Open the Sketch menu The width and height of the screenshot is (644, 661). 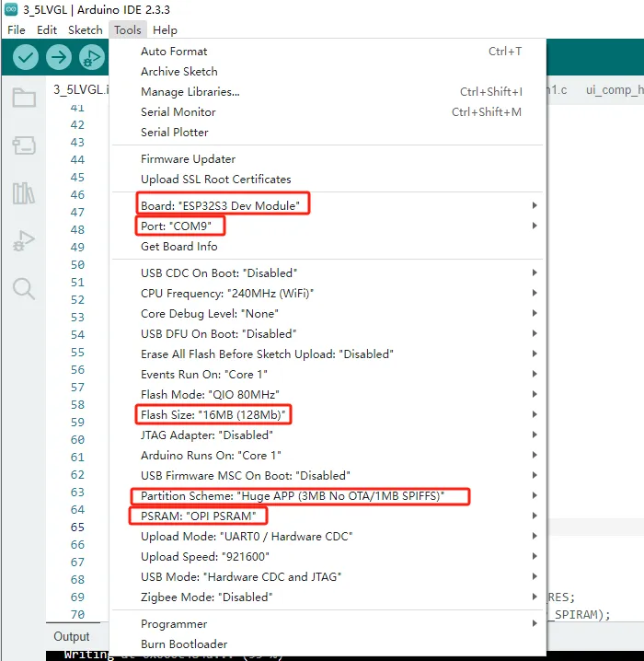(85, 30)
